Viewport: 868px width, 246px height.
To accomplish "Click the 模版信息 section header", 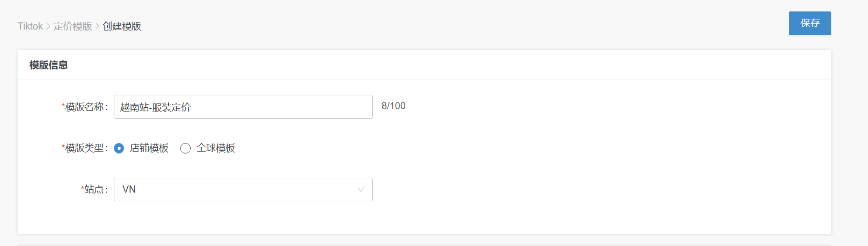I will [49, 65].
